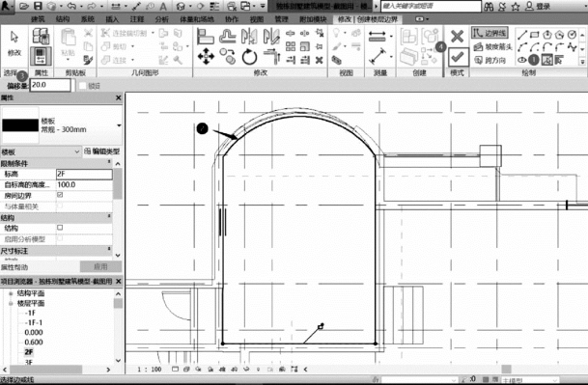Open the 视图 ribbon tab
Viewport: 588px width, 385px height.
[x=257, y=19]
